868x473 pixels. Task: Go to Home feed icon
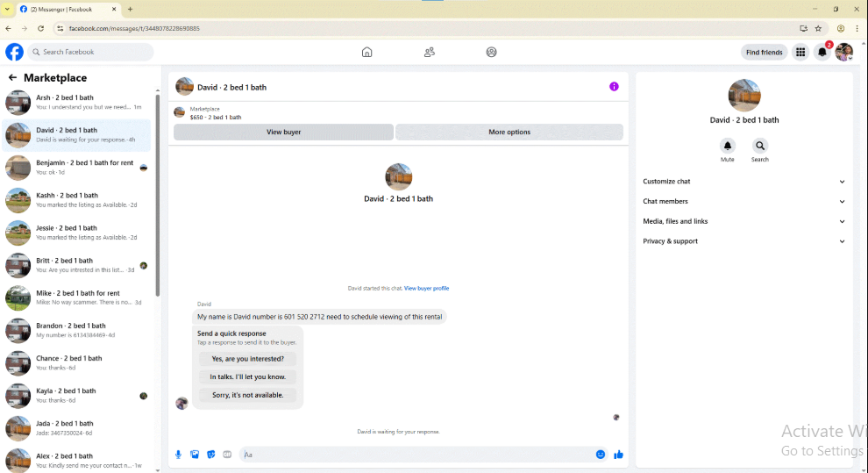coord(366,52)
